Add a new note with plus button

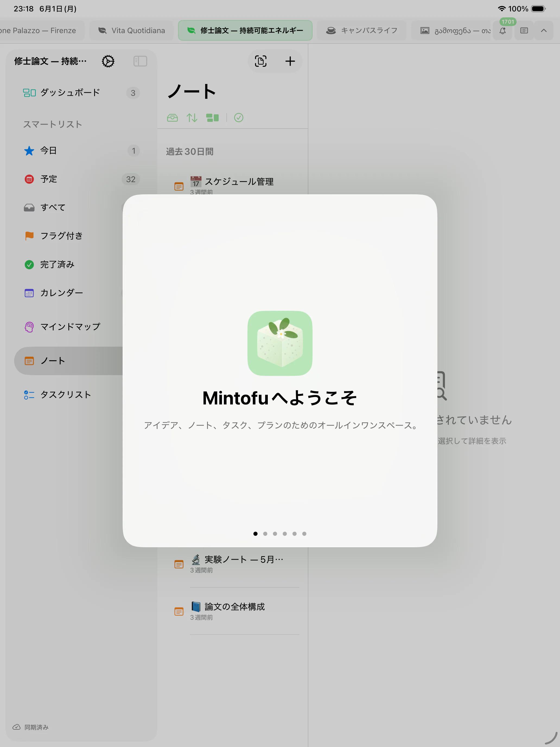click(290, 61)
